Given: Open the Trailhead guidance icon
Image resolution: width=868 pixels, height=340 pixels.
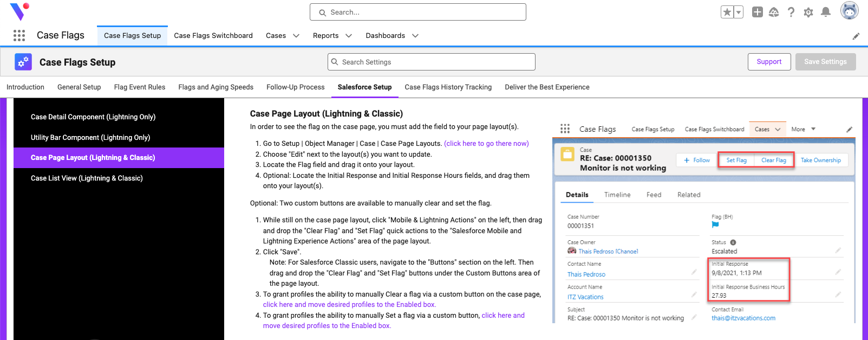Looking at the screenshot, I should pyautogui.click(x=774, y=12).
